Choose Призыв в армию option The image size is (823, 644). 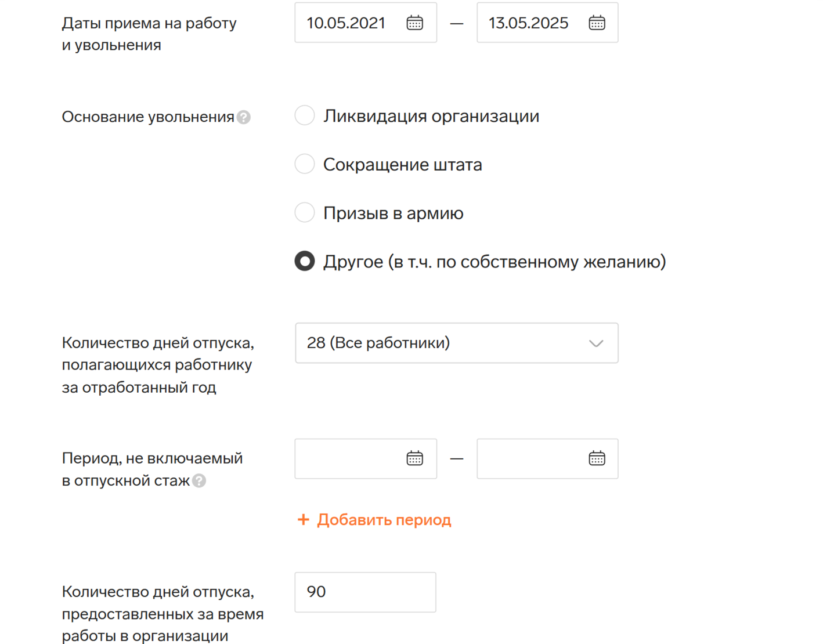click(305, 212)
